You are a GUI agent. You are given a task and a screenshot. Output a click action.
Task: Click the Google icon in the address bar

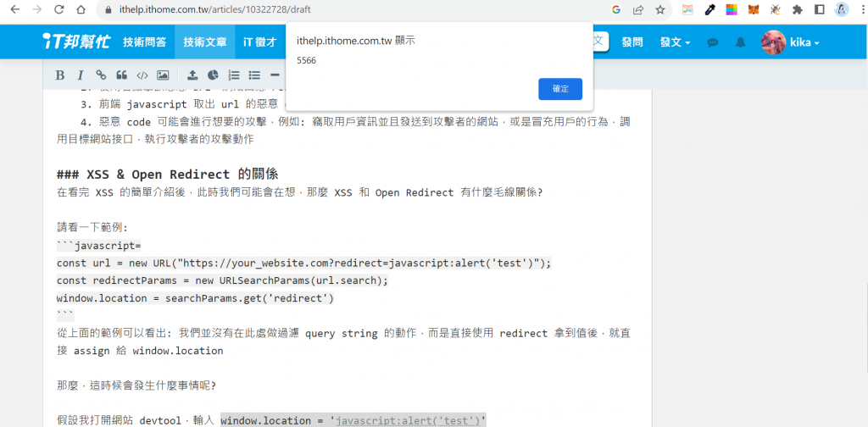click(x=617, y=9)
